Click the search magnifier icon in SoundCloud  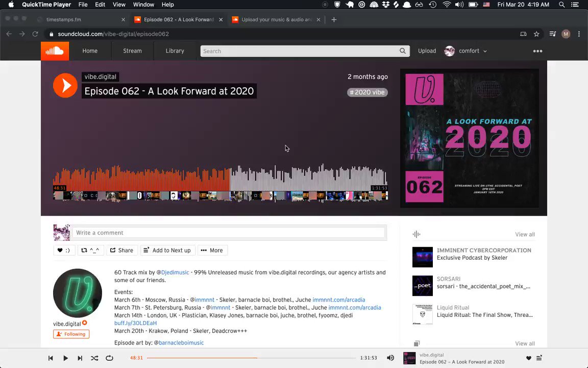pos(402,51)
